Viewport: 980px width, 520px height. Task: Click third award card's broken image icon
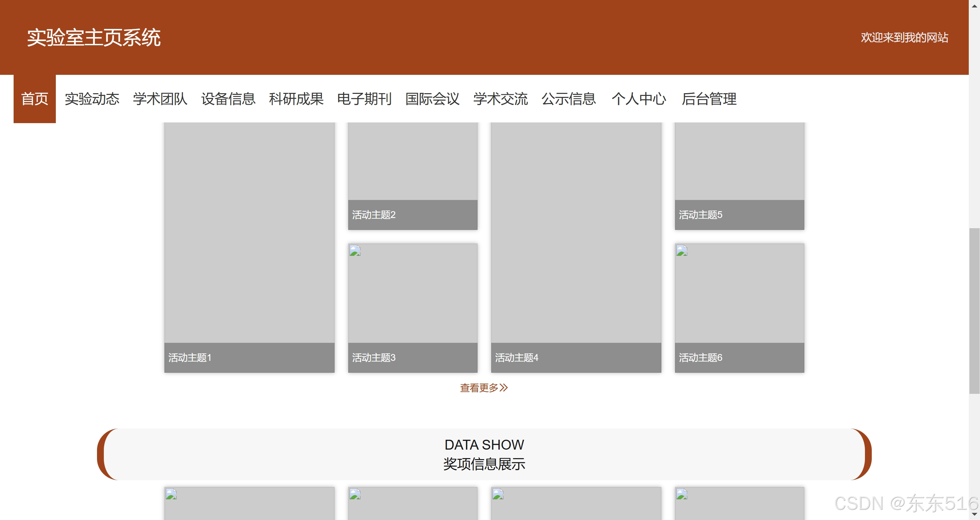(x=498, y=494)
